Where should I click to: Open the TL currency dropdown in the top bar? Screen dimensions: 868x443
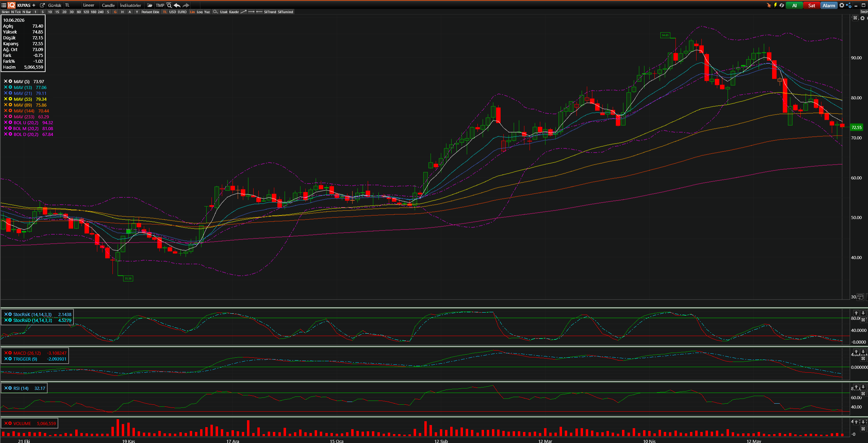[72, 5]
